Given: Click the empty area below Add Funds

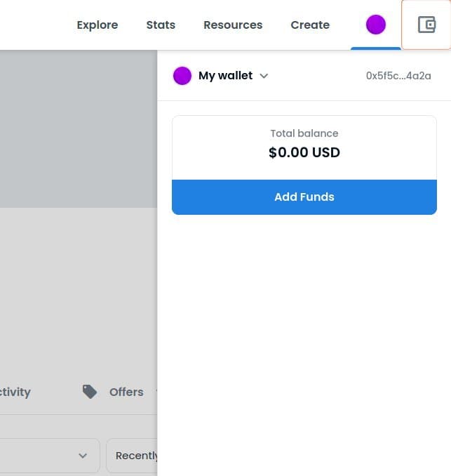Looking at the screenshot, I should coord(304,337).
